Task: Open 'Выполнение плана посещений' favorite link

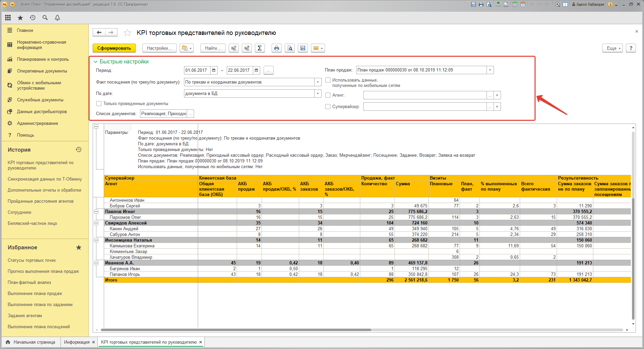Action: point(39,327)
